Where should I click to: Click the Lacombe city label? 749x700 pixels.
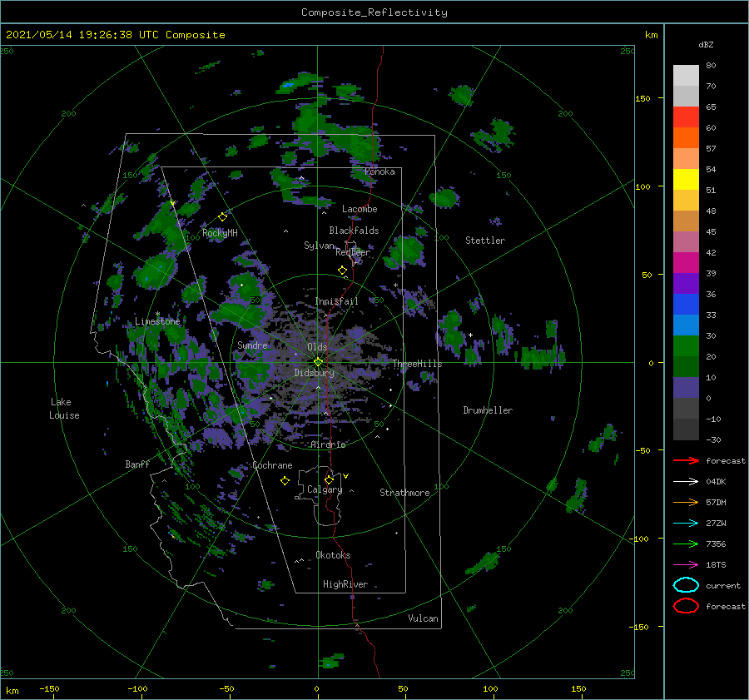tap(360, 209)
